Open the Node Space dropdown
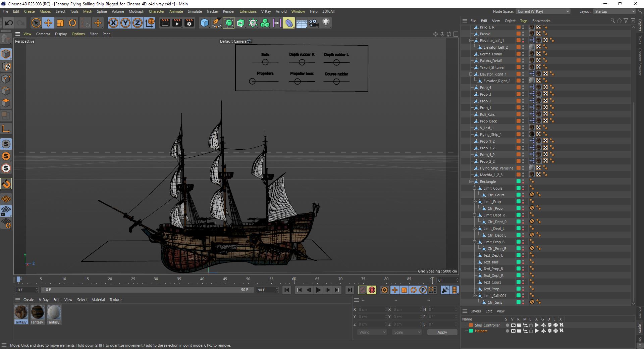Image resolution: width=644 pixels, height=349 pixels. 543,11
